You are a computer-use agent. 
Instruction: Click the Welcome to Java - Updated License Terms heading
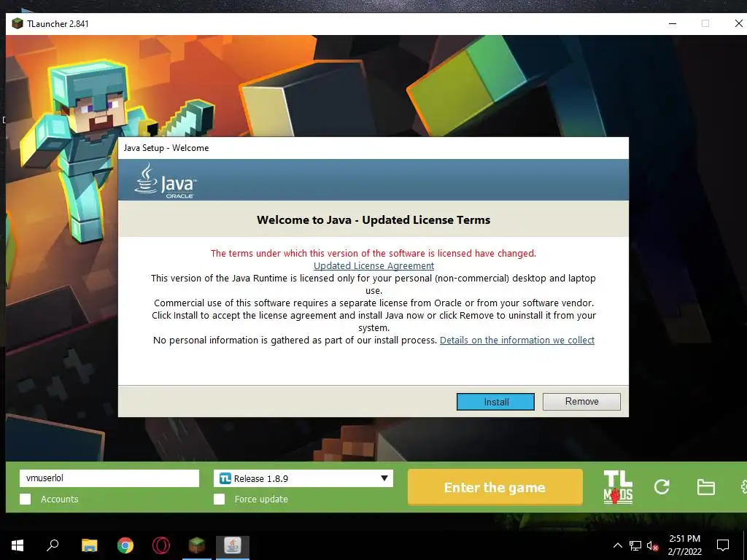pos(373,219)
